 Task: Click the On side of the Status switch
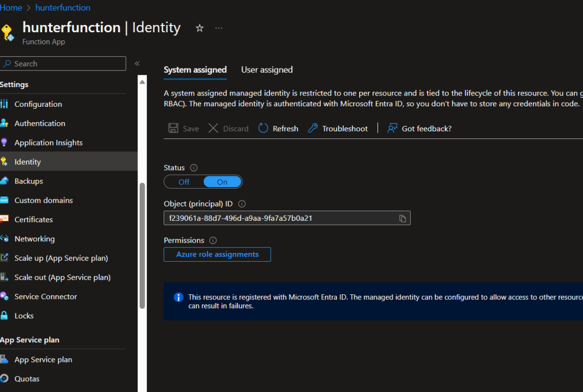[x=222, y=181]
